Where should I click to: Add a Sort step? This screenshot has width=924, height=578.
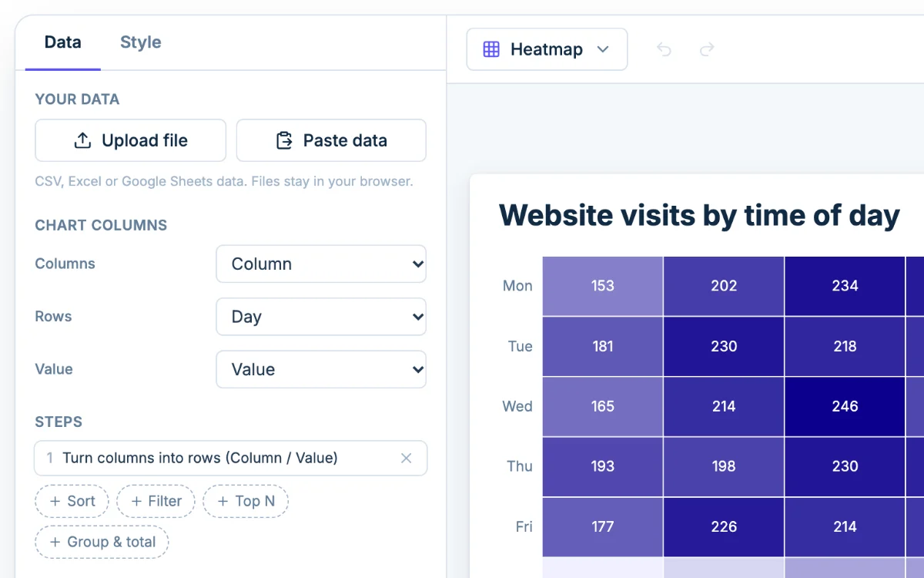[72, 501]
